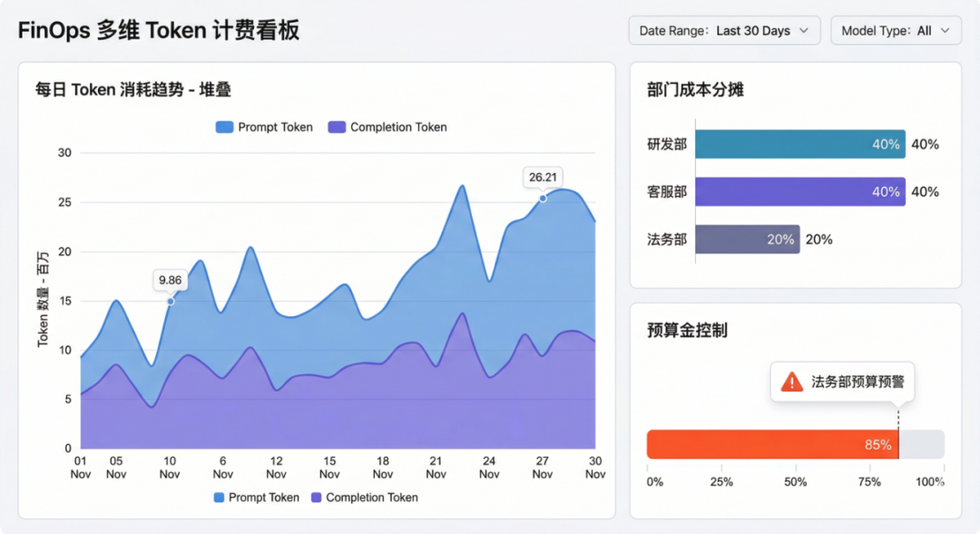Select the 客服部 40% bar
This screenshot has width=980, height=534.
click(800, 191)
